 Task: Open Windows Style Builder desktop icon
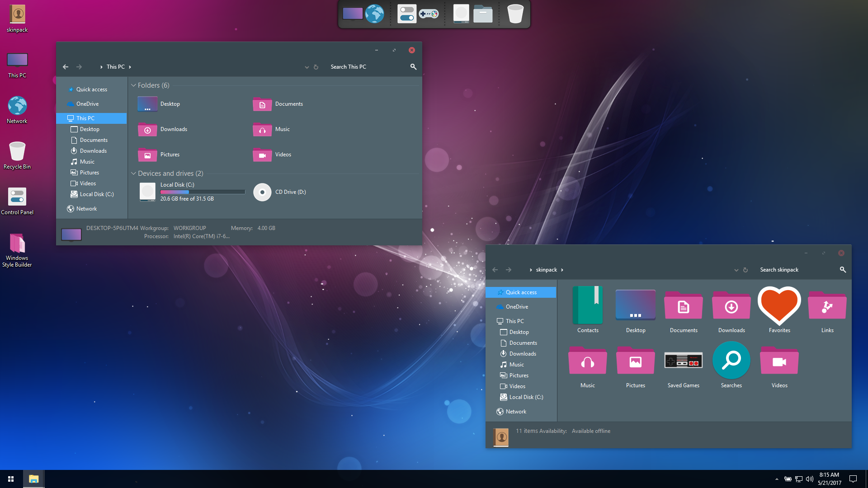click(17, 244)
